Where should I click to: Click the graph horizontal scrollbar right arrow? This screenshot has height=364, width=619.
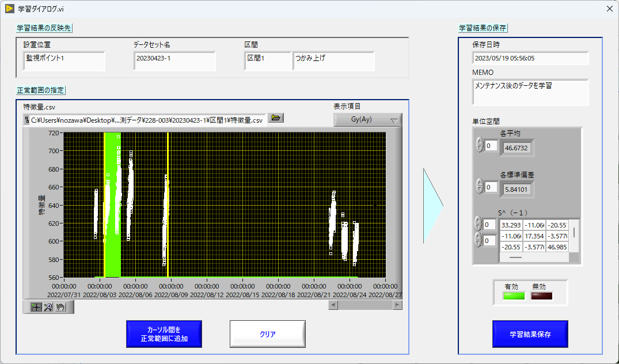coord(397,305)
